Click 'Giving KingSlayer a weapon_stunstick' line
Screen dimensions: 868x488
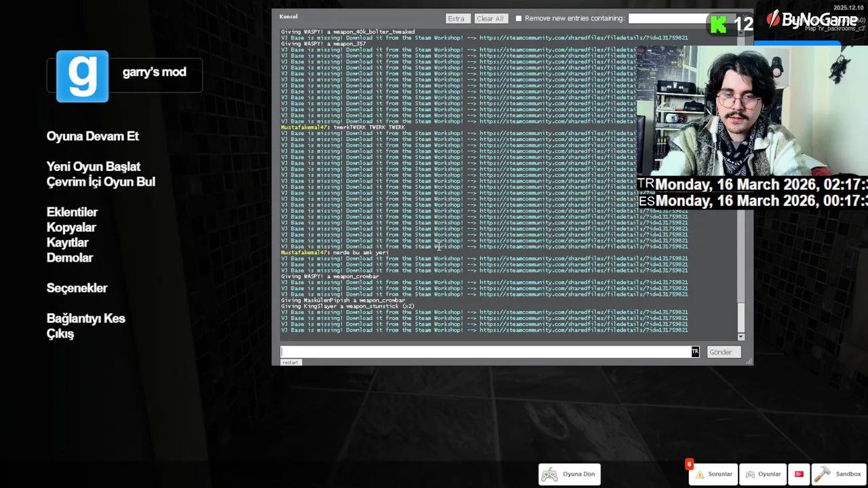click(348, 306)
